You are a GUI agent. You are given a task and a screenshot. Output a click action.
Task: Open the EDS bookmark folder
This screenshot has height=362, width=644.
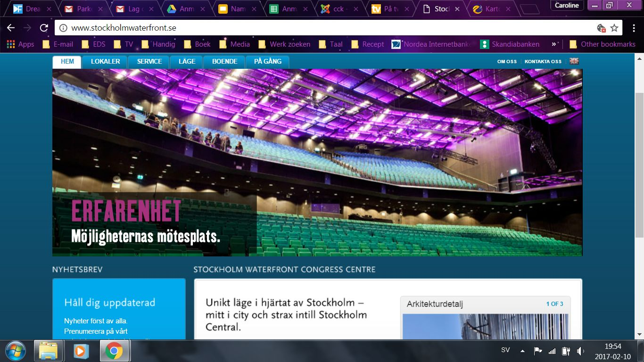pyautogui.click(x=93, y=44)
